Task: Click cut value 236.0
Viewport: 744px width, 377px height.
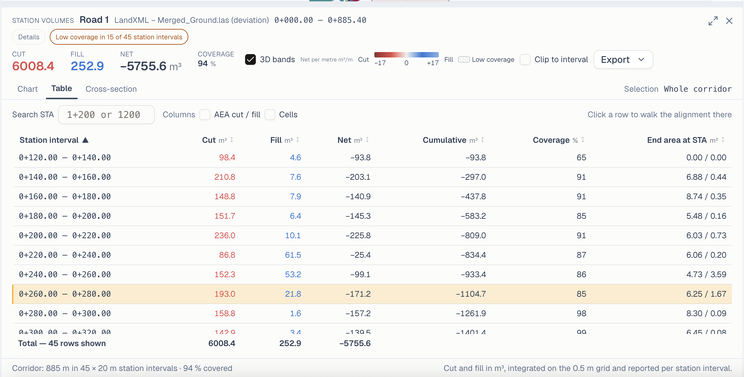Action: coord(225,235)
